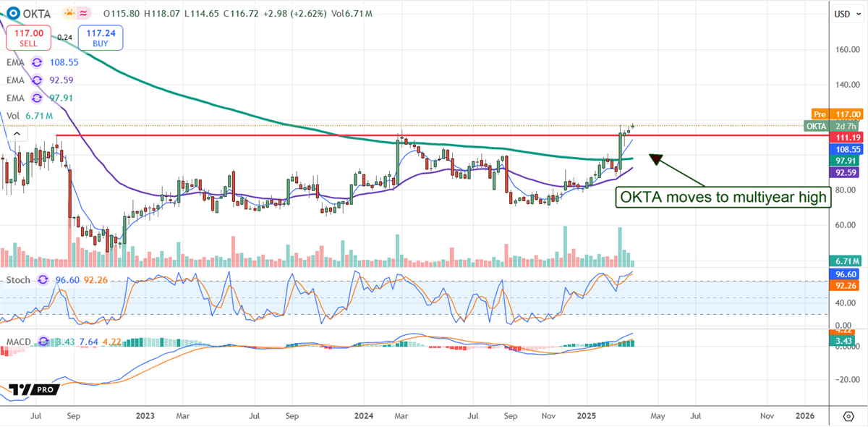
Task: Click the 160.00 price scale value
Action: coord(848,50)
